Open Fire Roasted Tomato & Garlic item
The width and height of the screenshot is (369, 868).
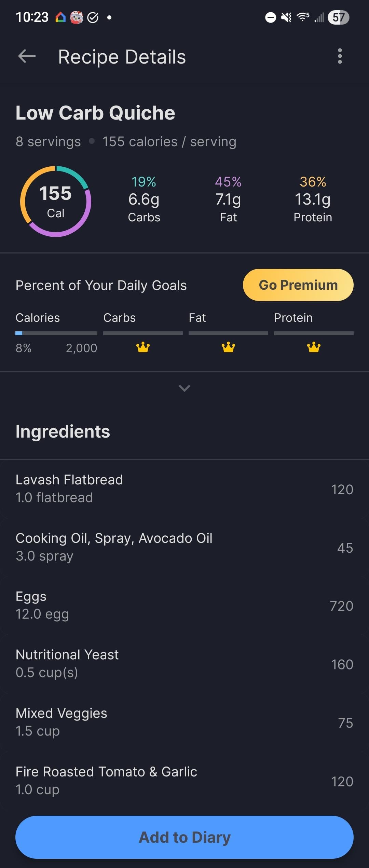[184, 781]
